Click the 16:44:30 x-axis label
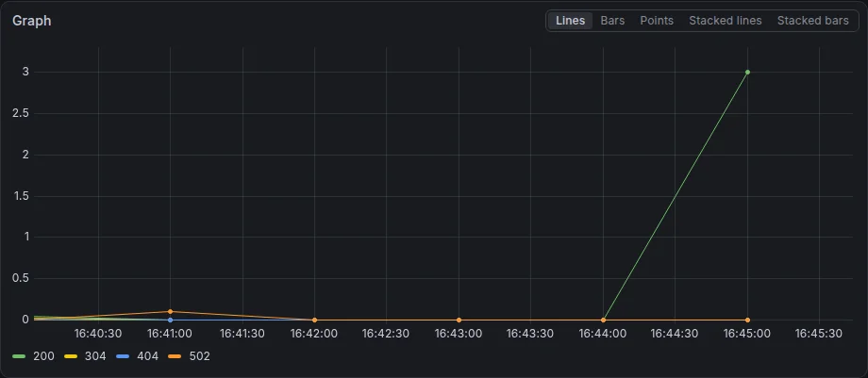 coord(674,334)
